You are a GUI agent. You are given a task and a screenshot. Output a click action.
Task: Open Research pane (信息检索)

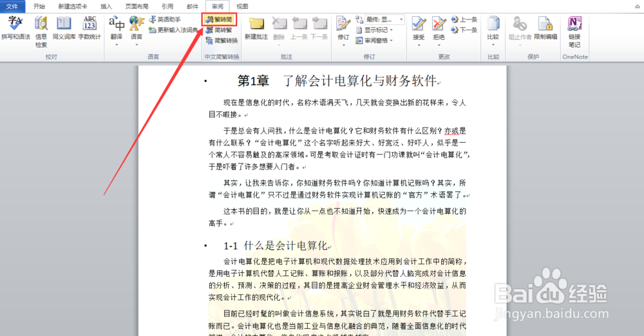[x=41, y=31]
